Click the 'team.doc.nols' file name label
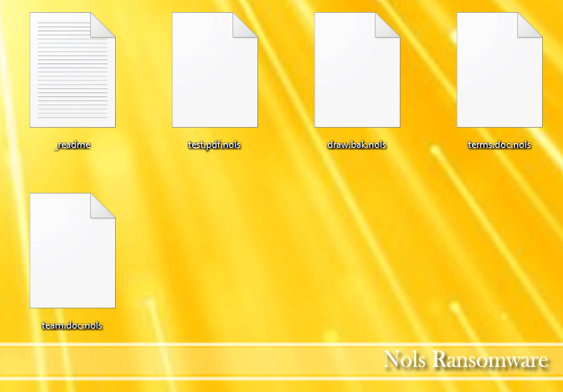This screenshot has width=563, height=392. pos(72,325)
